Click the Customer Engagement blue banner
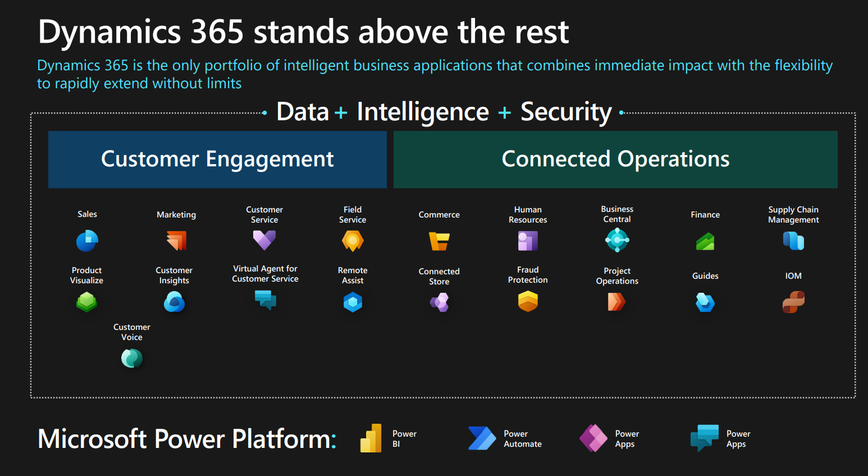The image size is (868, 476). tap(217, 160)
